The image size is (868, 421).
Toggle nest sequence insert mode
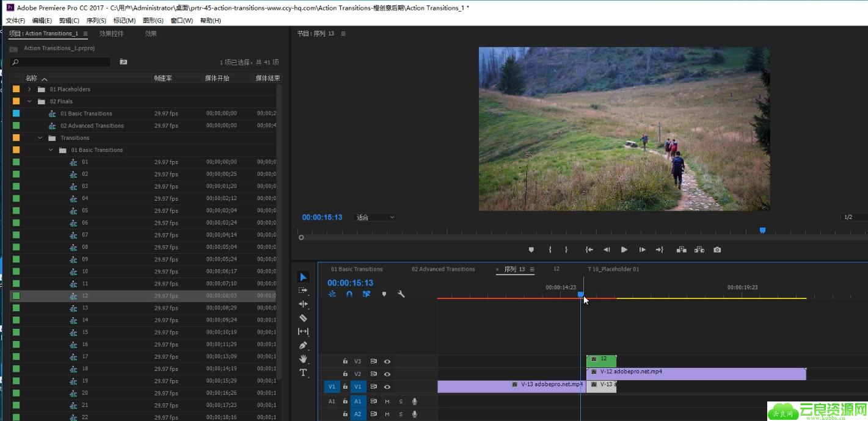(x=332, y=294)
